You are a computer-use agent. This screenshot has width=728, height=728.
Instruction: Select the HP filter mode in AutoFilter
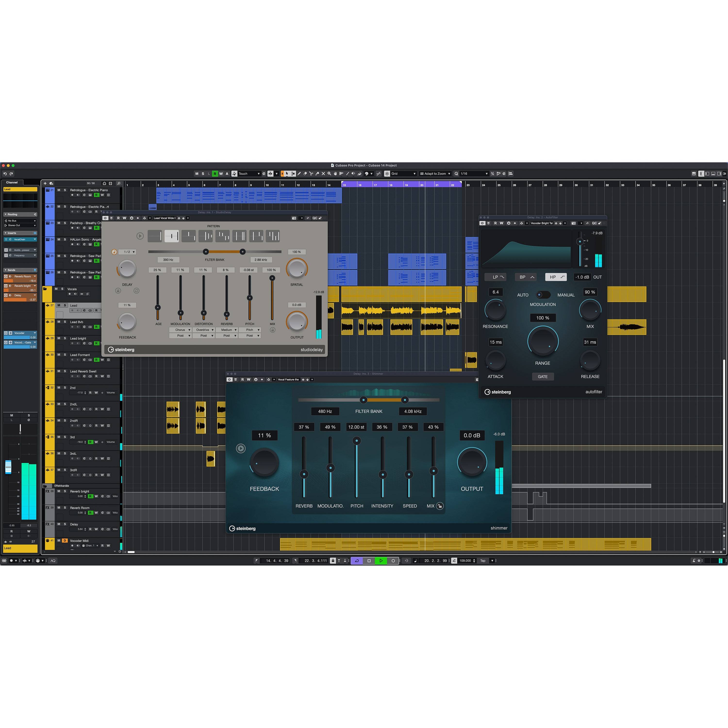pos(556,277)
